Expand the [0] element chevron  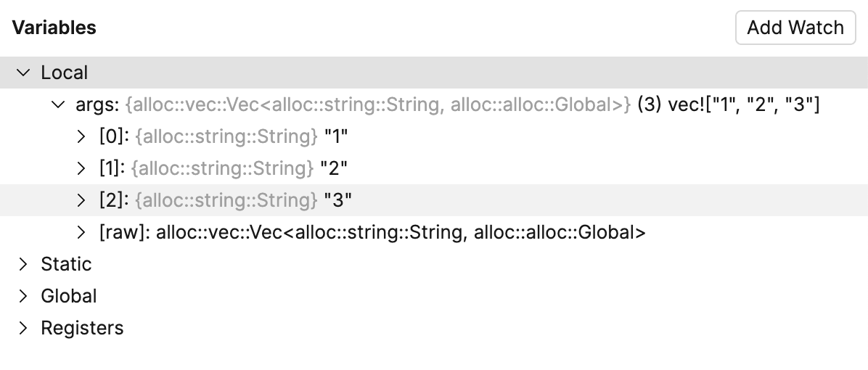[81, 136]
